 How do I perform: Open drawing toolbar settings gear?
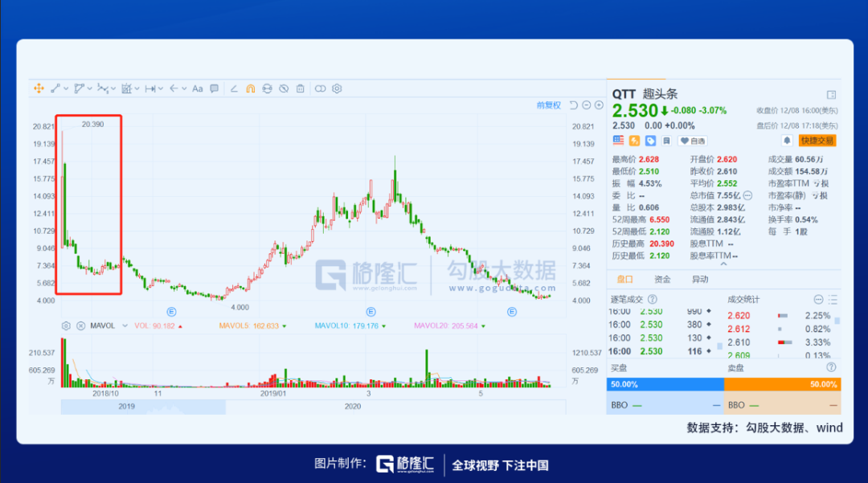[x=337, y=88]
